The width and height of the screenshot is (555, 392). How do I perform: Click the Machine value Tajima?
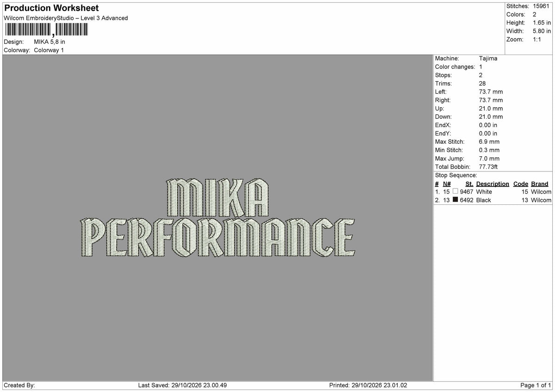[488, 59]
